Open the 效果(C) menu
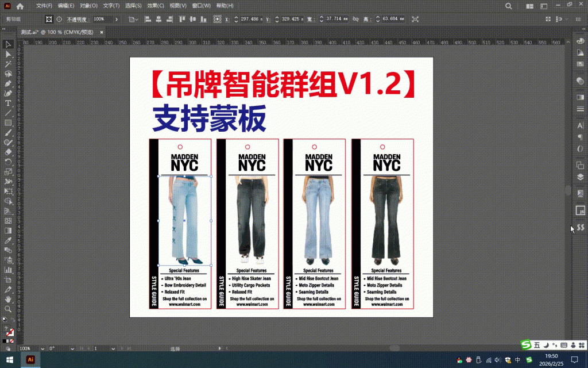 coord(156,6)
